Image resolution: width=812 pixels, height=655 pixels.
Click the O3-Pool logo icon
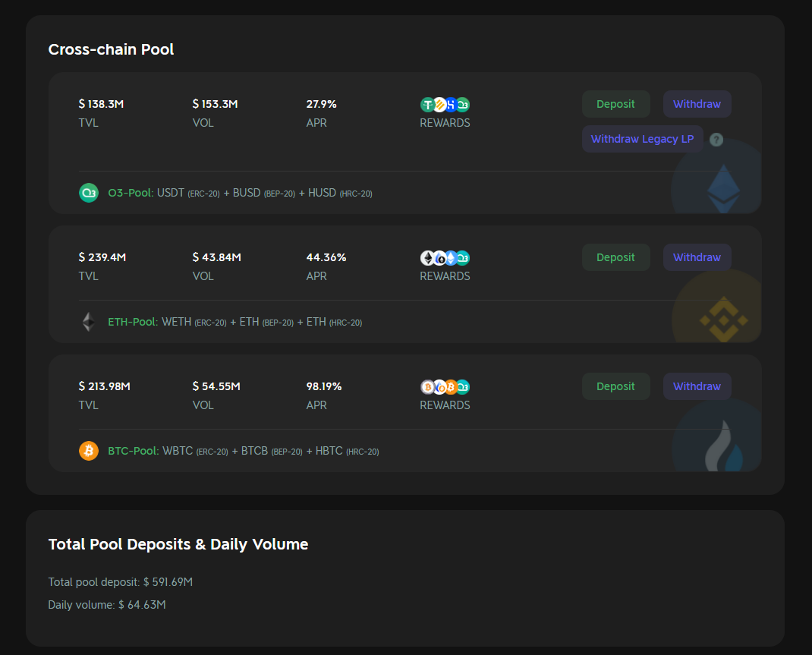click(89, 193)
